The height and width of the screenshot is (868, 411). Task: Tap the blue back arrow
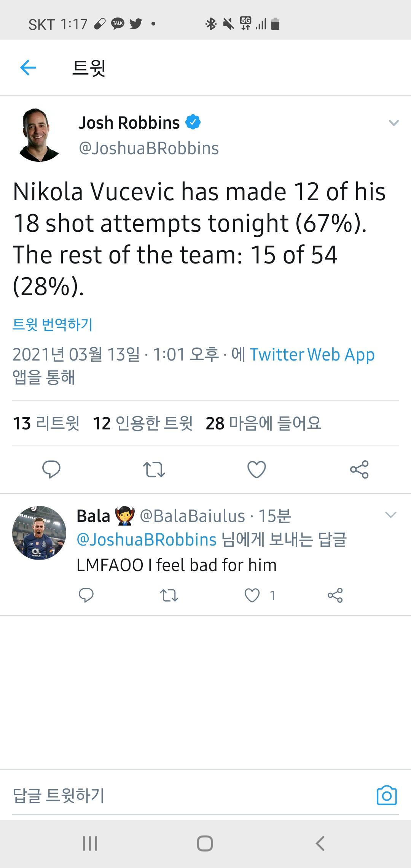[28, 68]
